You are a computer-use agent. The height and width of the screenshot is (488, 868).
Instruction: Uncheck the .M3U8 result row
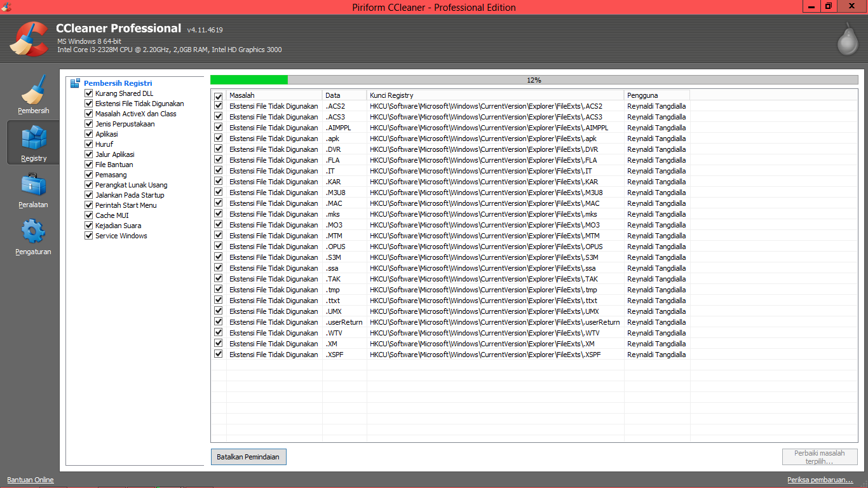(x=219, y=193)
